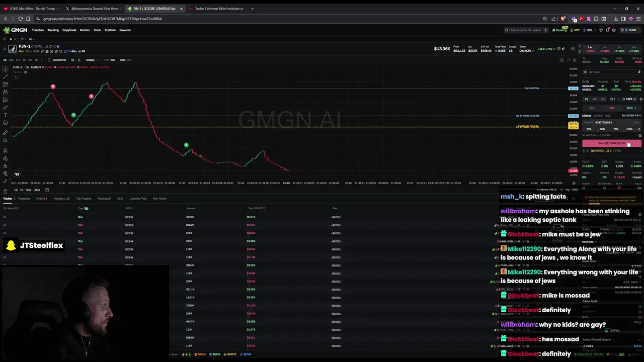Open the notifications bell icon
Screen dimensions: 644x362
tap(608, 30)
